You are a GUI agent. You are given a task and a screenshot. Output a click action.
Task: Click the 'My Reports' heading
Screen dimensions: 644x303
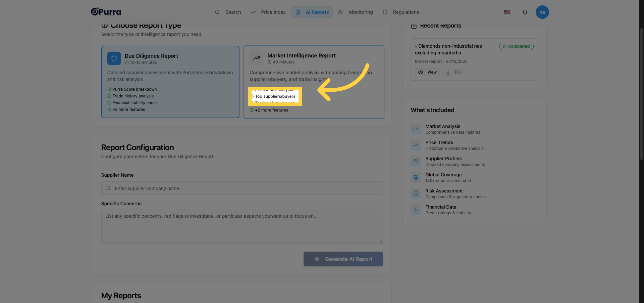[x=121, y=296]
